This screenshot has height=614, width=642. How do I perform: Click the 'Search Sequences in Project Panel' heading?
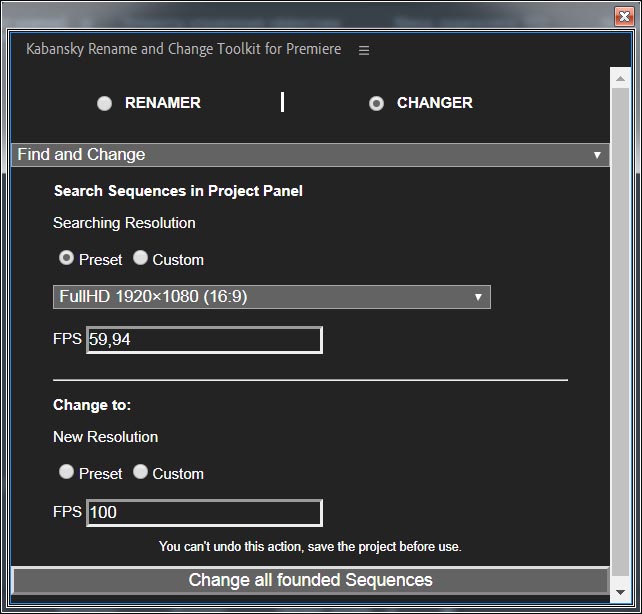click(x=179, y=191)
